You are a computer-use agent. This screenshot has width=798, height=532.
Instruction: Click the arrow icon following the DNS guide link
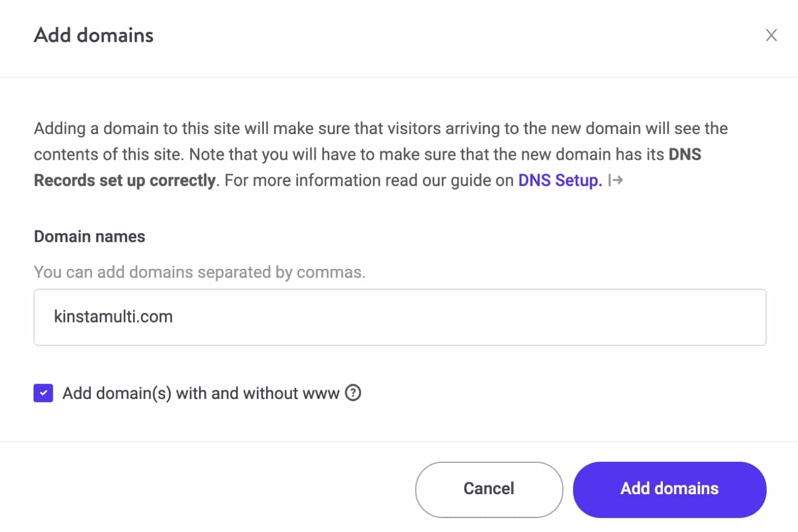(x=616, y=180)
